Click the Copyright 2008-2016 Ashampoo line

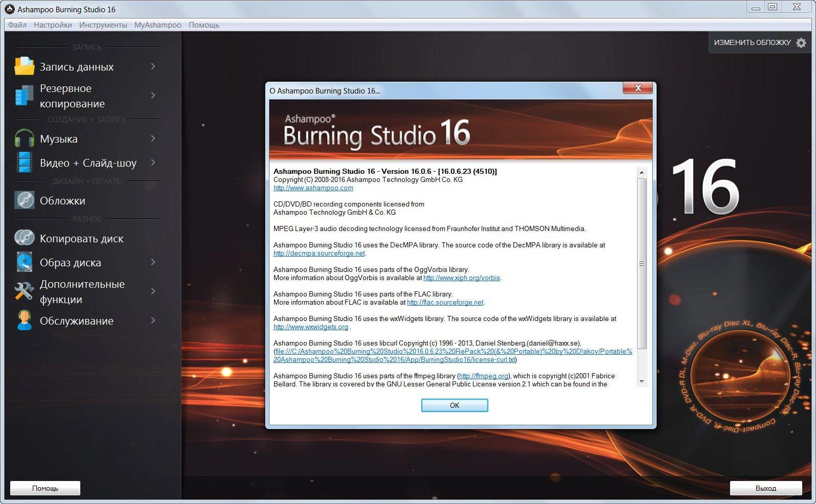click(368, 180)
